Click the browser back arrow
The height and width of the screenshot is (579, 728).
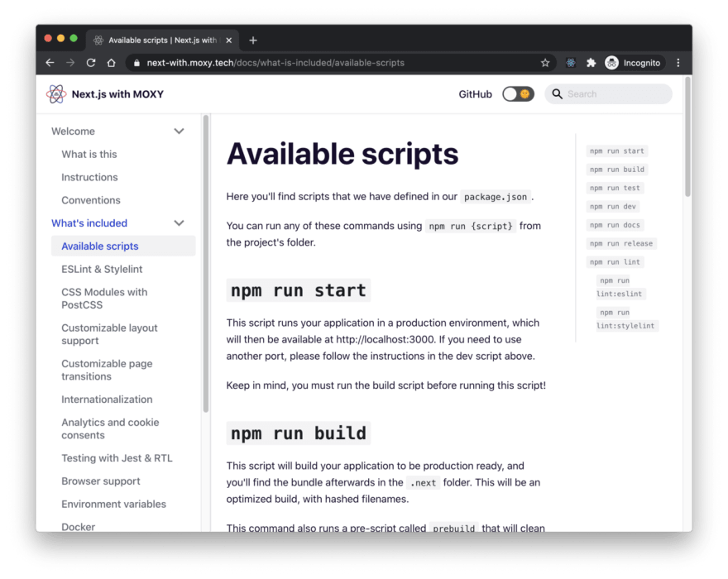point(50,63)
